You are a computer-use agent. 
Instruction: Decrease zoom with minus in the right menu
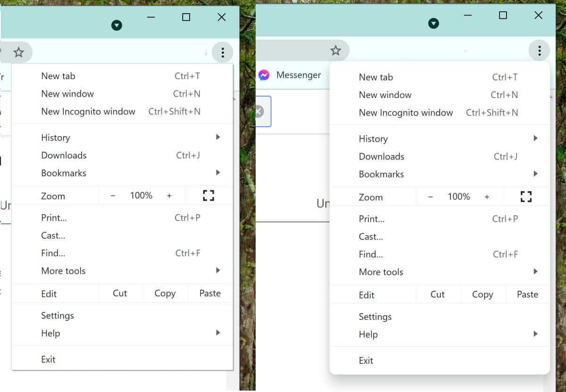pos(430,197)
